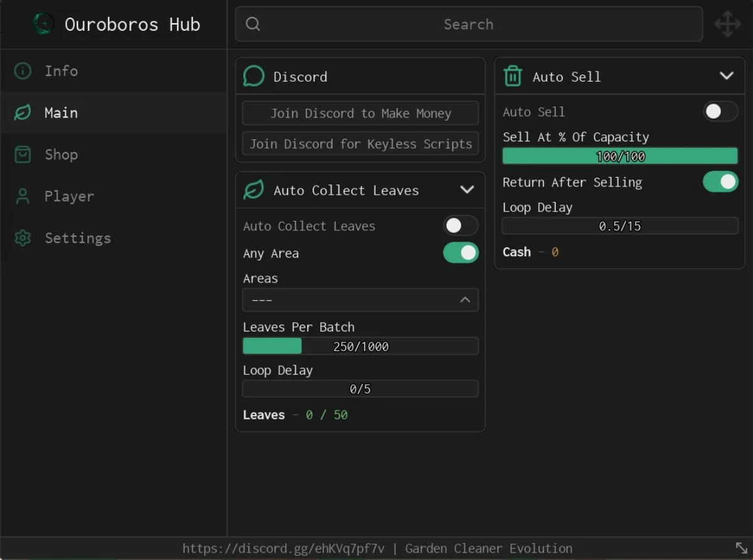Click the Info circle icon in sidebar

pyautogui.click(x=23, y=71)
